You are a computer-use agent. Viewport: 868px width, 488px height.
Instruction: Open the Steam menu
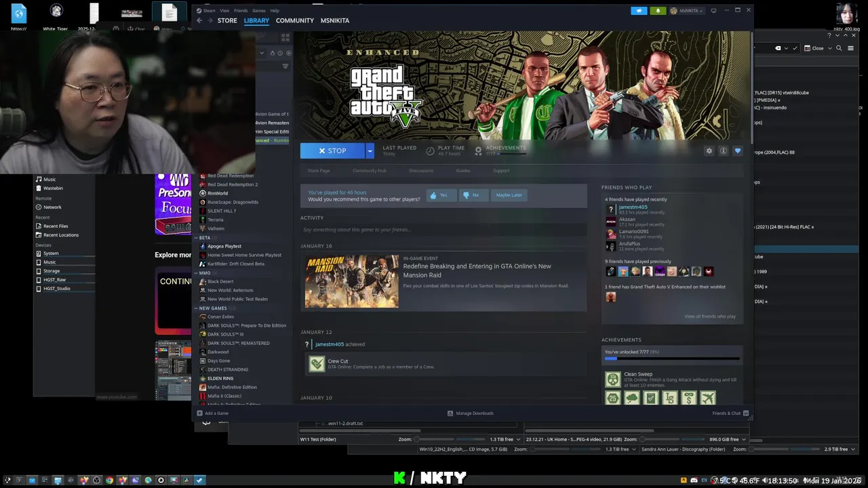pyautogui.click(x=209, y=11)
